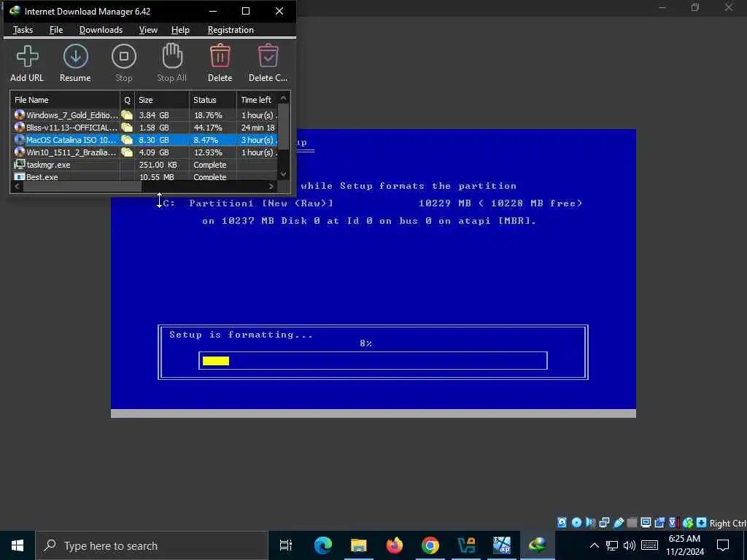
Task: Click the VirtualBox network adapter indicator
Action: 604,522
